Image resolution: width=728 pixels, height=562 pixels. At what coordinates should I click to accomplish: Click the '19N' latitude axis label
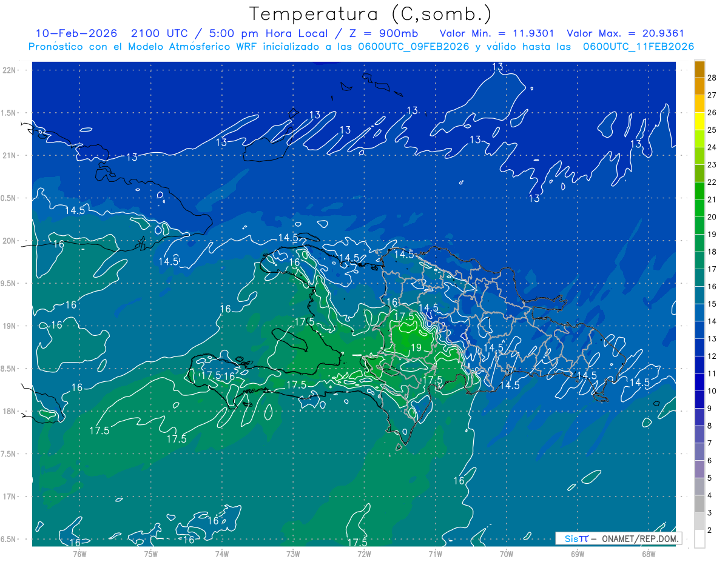(9, 326)
